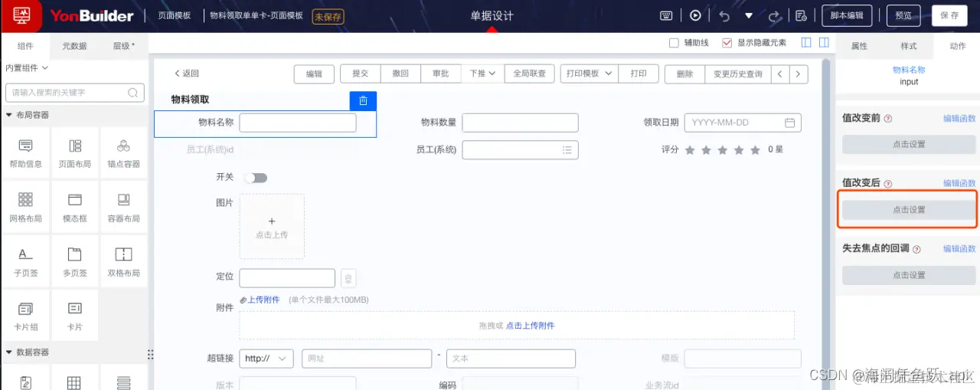Click 点击设置 under 值改变后
This screenshot has height=390, width=980.
tap(909, 209)
